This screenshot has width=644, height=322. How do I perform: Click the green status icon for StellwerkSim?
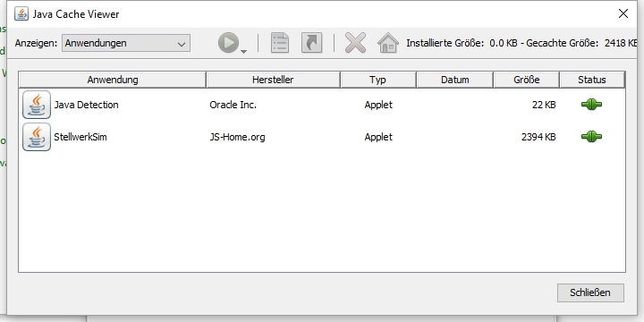591,137
